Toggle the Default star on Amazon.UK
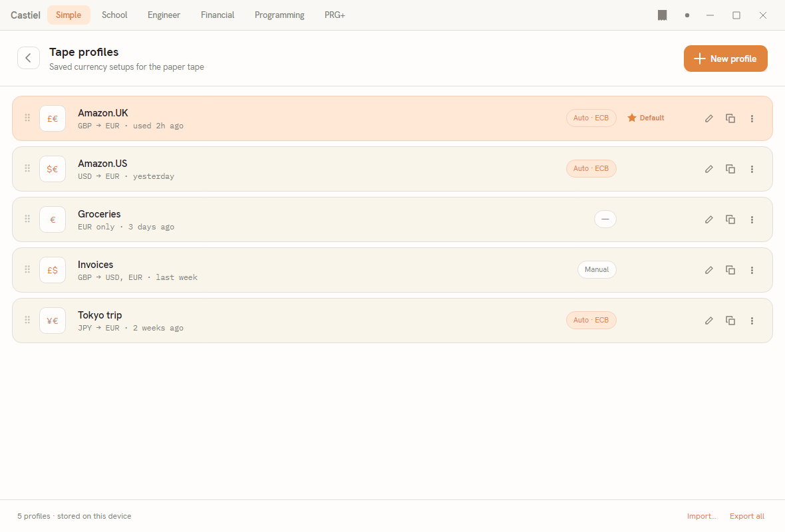785x532 pixels. (x=646, y=118)
